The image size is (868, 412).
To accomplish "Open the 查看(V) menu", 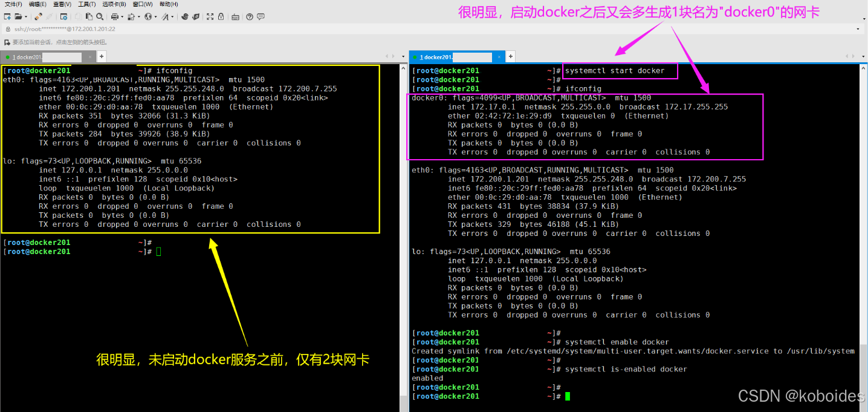I will [62, 4].
